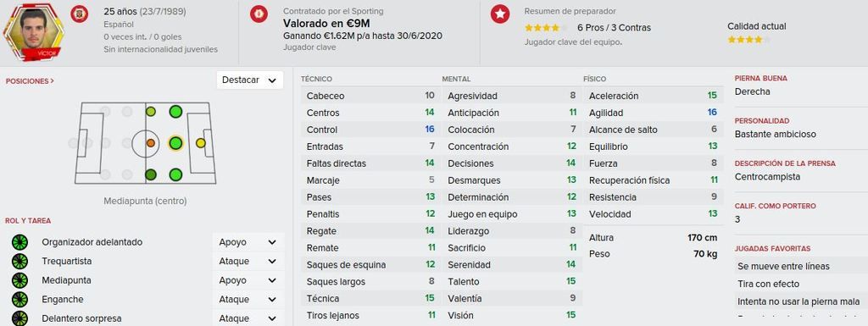Open the Ataque dropdown for Enganche
The height and width of the screenshot is (326, 868).
tap(248, 300)
